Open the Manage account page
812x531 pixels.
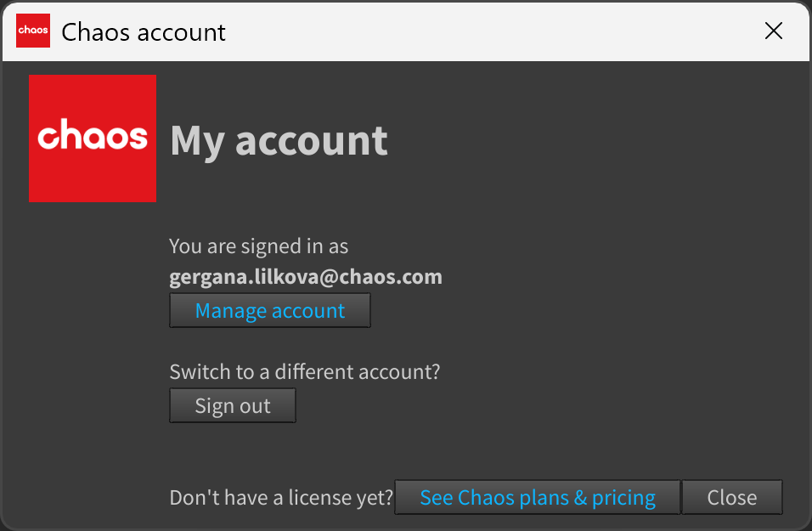(270, 310)
